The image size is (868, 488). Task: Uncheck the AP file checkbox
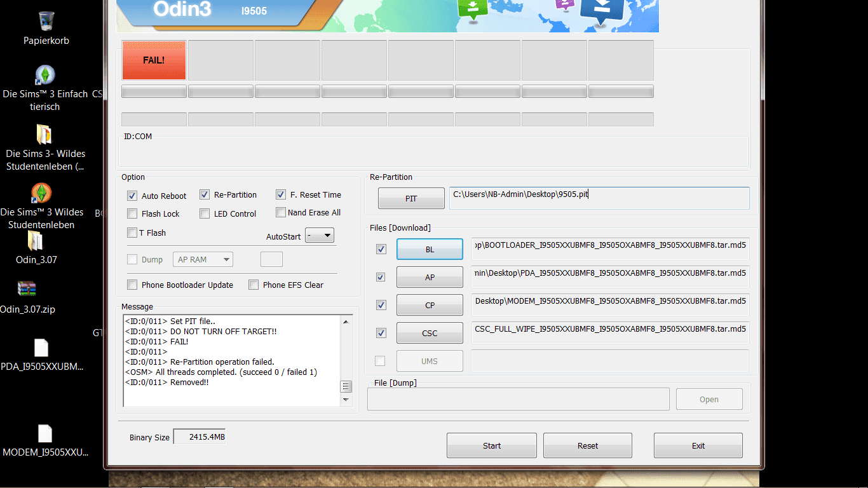tap(381, 277)
